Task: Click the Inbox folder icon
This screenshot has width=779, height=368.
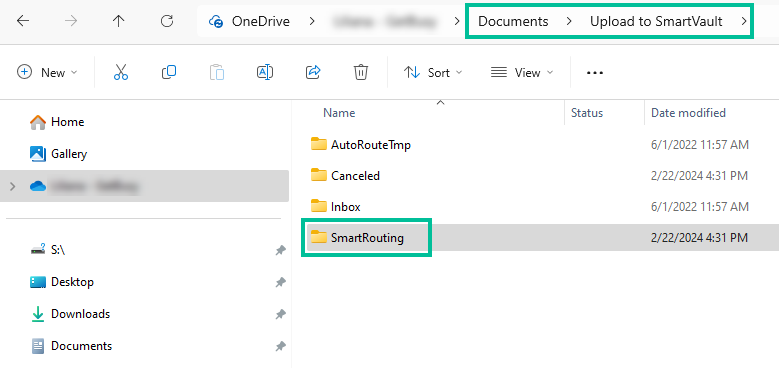Action: [x=318, y=206]
